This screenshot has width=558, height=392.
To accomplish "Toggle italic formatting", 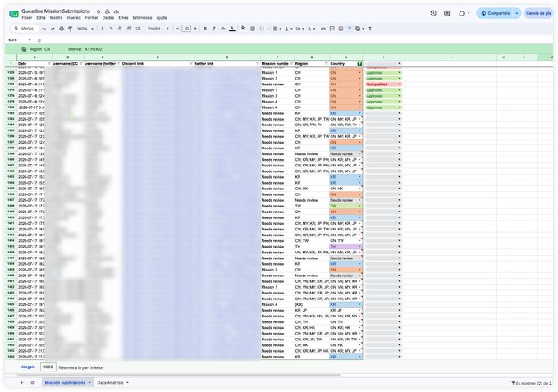I will point(214,29).
